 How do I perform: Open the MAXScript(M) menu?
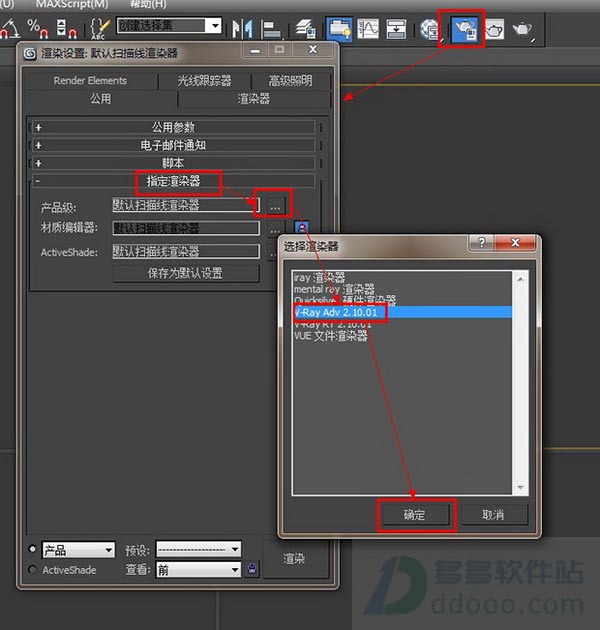point(72,4)
